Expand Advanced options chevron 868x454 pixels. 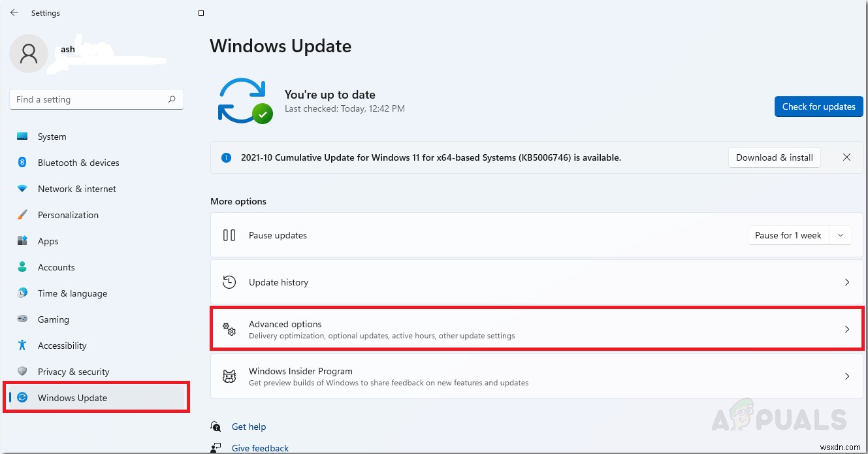pos(847,329)
